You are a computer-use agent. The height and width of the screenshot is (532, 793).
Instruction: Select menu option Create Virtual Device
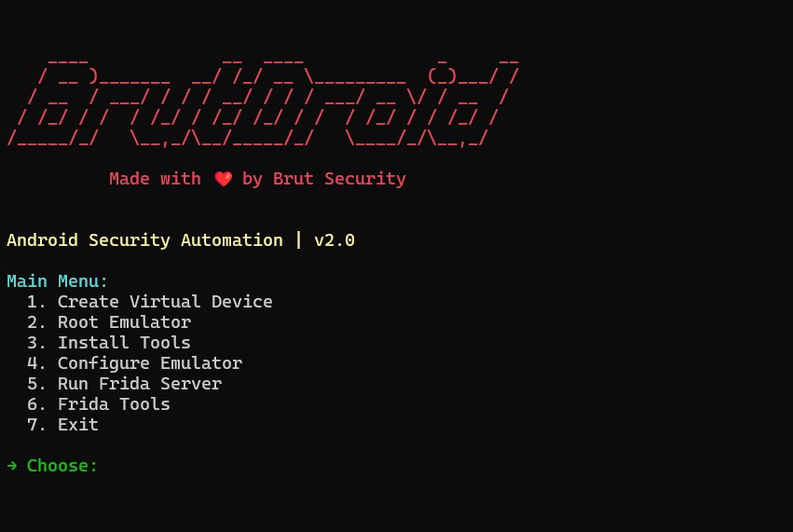point(150,301)
